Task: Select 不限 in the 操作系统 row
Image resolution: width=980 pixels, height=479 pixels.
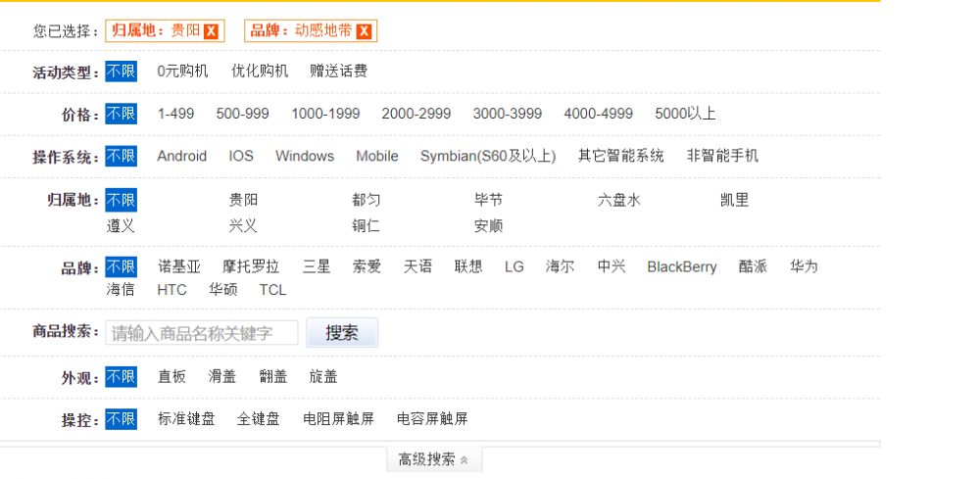Action: coord(121,156)
